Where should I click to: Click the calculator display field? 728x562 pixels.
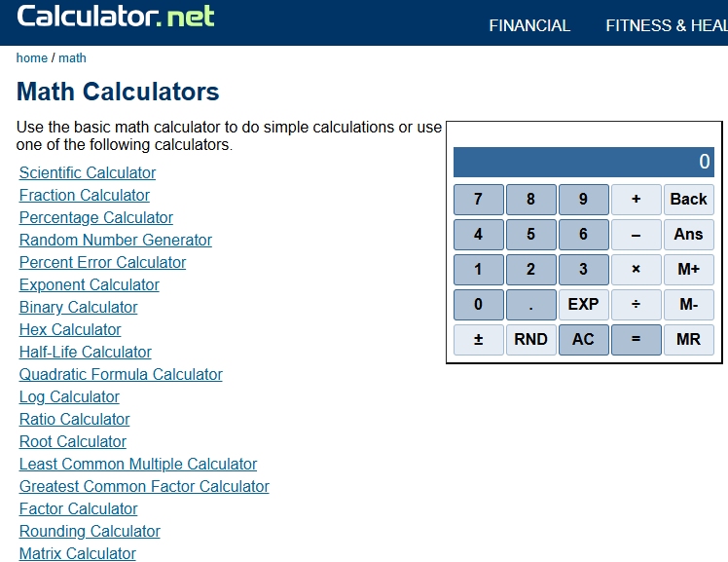click(x=583, y=162)
